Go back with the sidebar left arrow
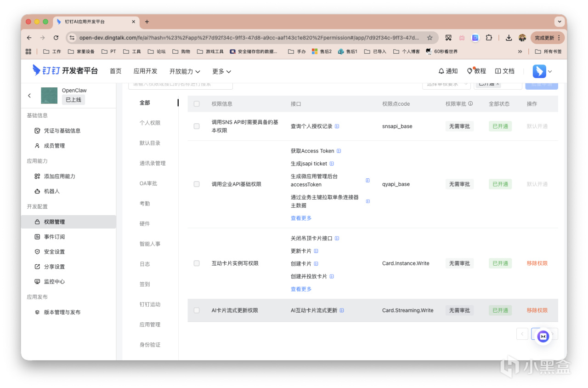The width and height of the screenshot is (588, 388). point(29,96)
